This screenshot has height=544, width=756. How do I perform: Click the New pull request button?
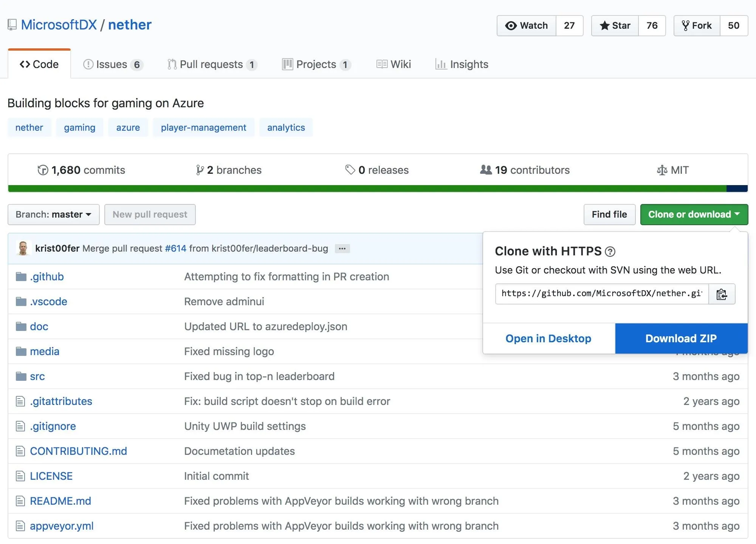pyautogui.click(x=150, y=215)
